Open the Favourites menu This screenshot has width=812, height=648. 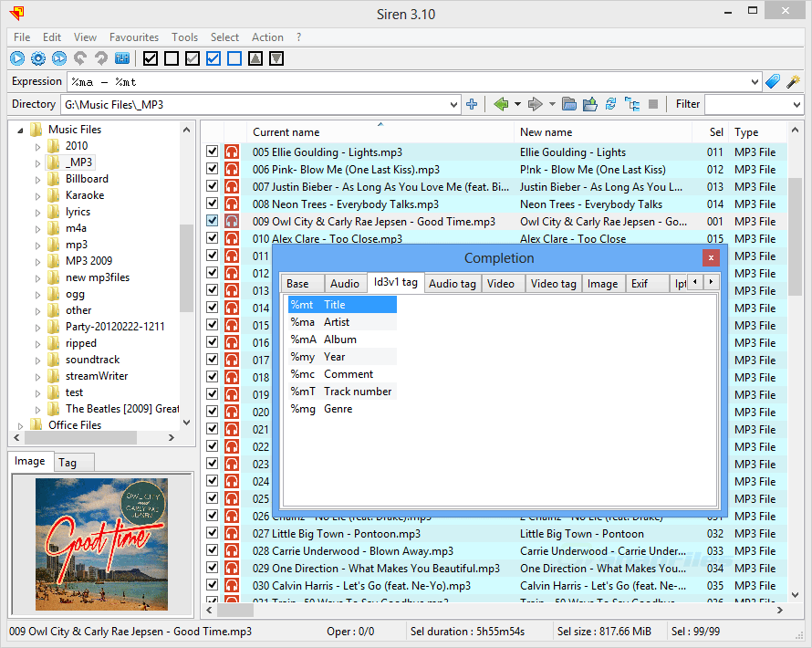tap(134, 37)
